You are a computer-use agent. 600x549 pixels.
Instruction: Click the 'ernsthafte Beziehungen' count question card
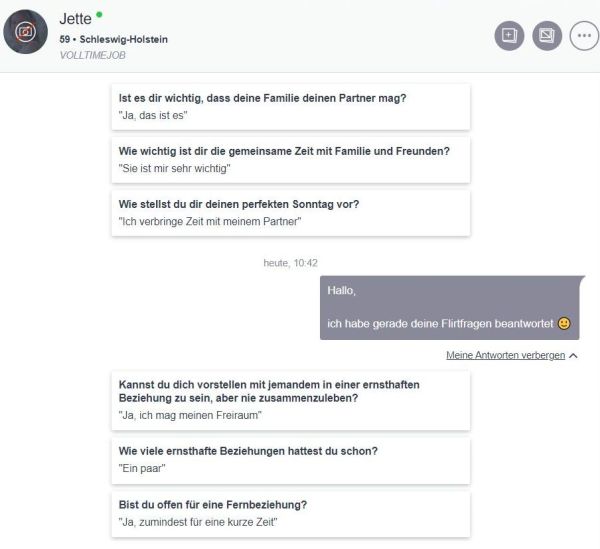click(x=290, y=458)
